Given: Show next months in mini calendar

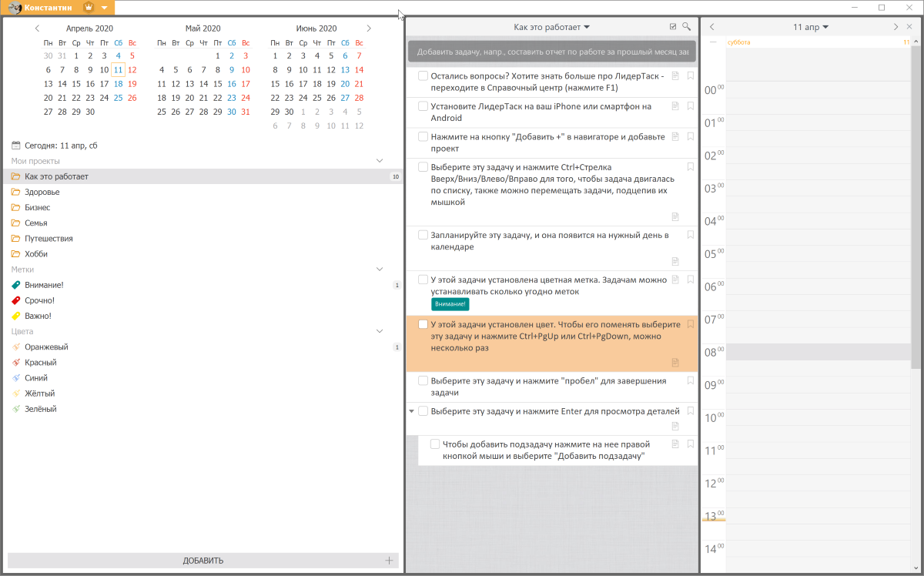Looking at the screenshot, I should click(369, 28).
